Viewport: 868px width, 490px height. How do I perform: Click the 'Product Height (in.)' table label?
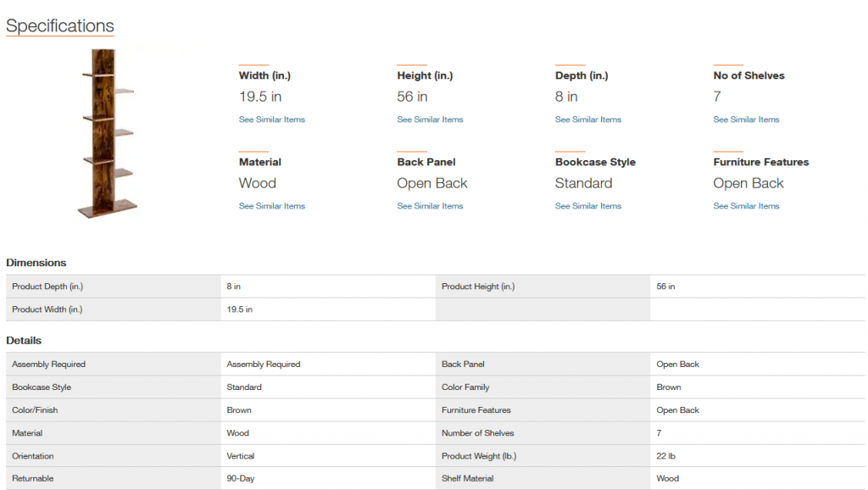[478, 287]
